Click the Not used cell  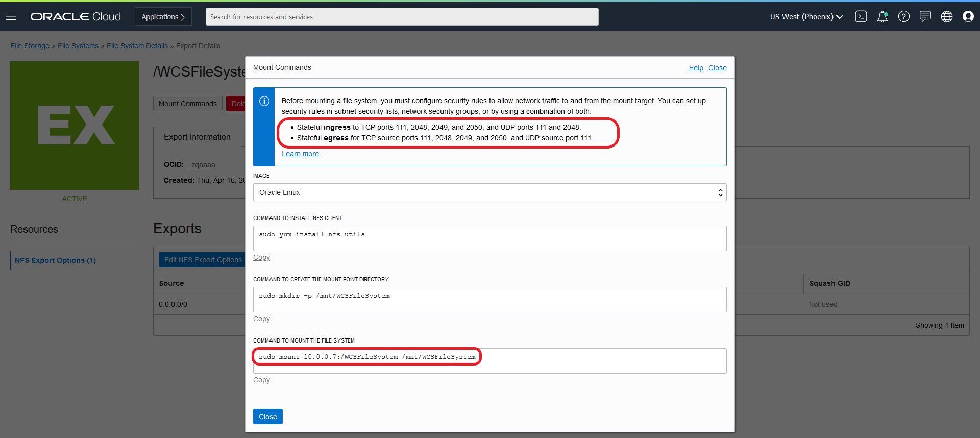(823, 304)
